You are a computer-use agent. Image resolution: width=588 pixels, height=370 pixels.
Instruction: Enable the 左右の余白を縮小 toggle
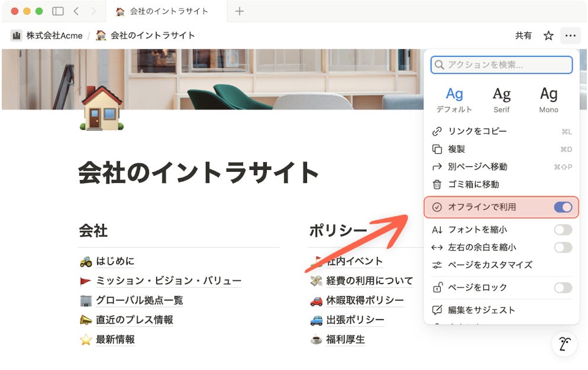(563, 247)
